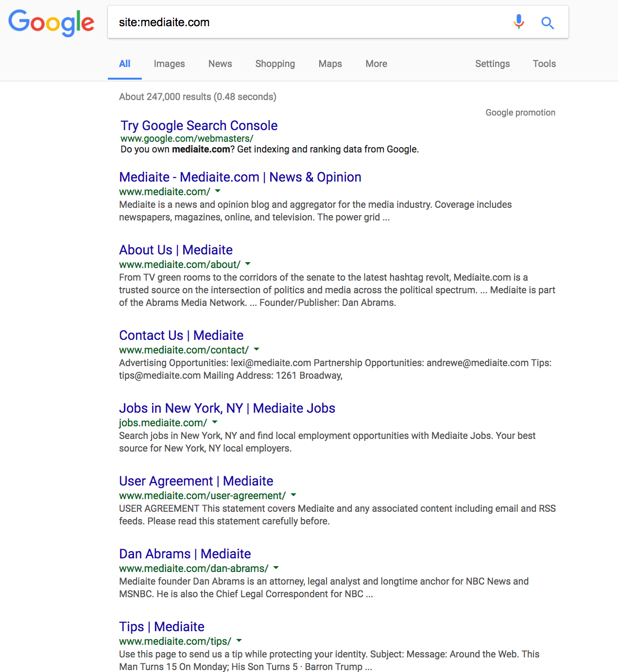Click dropdown arrow beside www.mediaite.com/user-agreement/
Viewport: 618px width, 672px height.
click(x=293, y=495)
